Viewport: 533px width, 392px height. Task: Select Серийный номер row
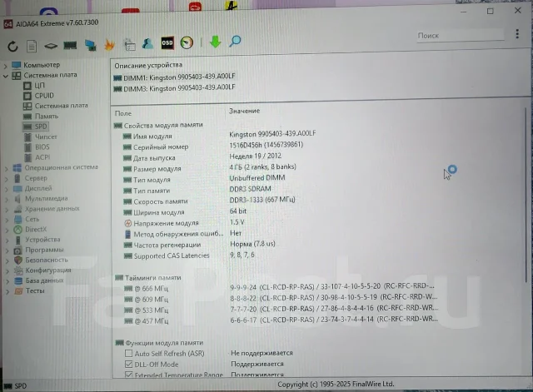(x=213, y=146)
